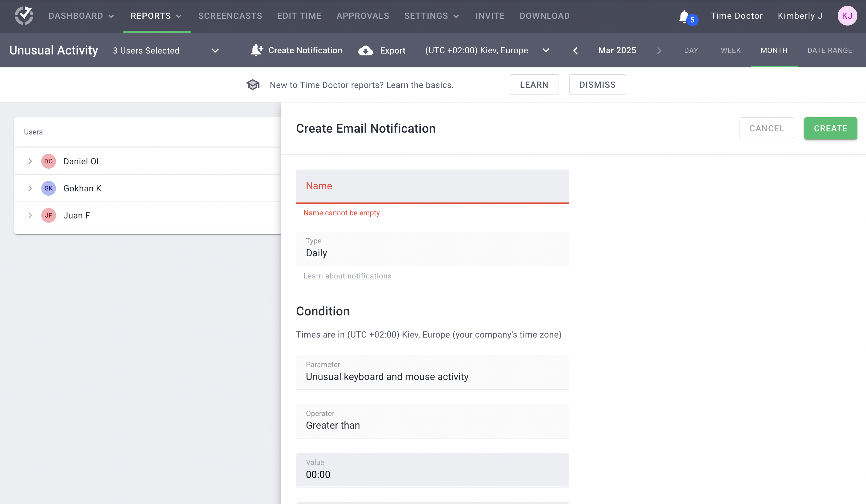Click Gokhan K's GK avatar badge
This screenshot has width=866, height=504.
[x=48, y=188]
